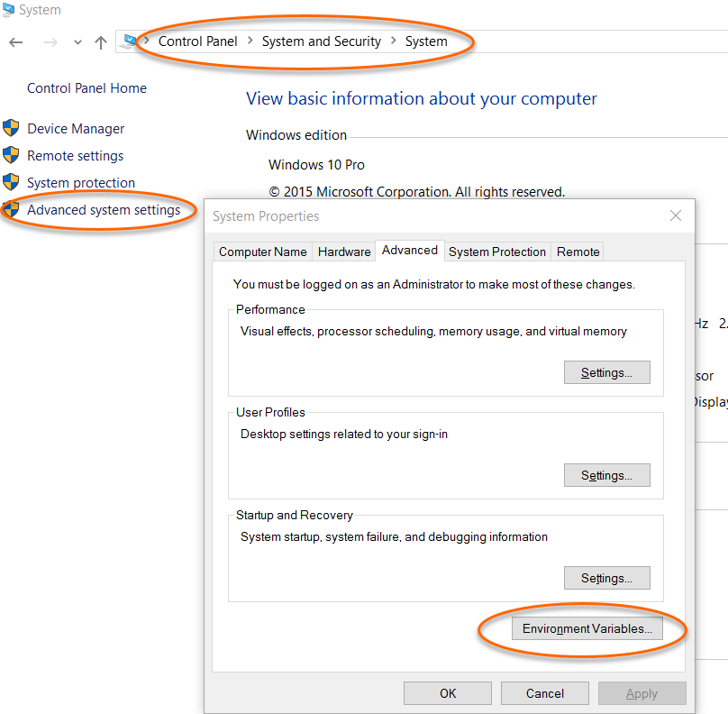Switch to Remote tab
Screen dimensions: 728x714
tap(578, 252)
